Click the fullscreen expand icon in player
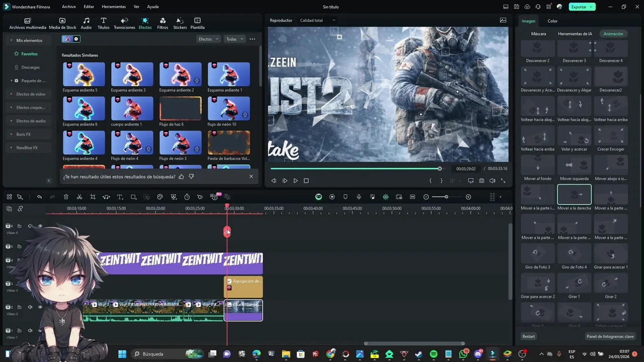Screen dimensions: 644x362 [x=503, y=180]
